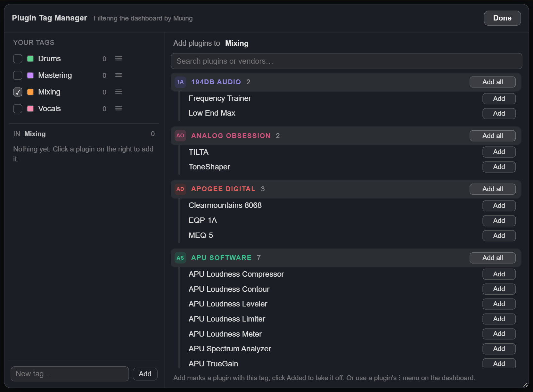The width and height of the screenshot is (533, 392).
Task: Select the Vocals tag name
Action: pos(49,109)
